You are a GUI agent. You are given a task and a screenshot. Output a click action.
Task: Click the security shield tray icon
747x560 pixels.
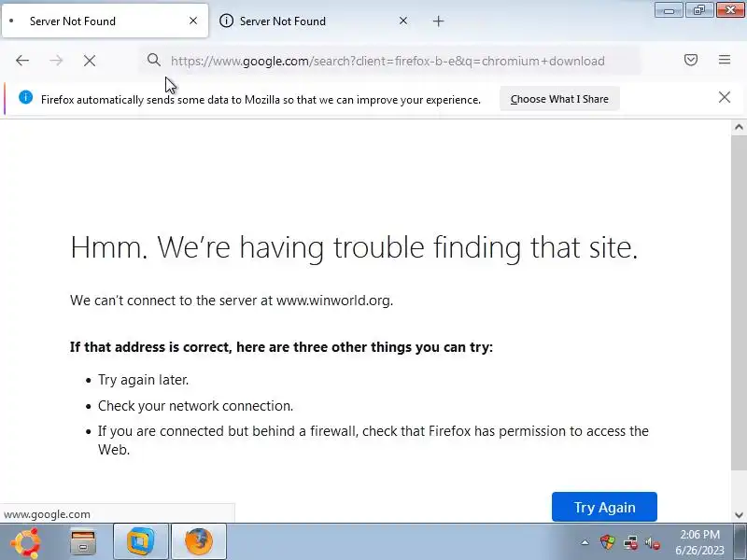(608, 542)
